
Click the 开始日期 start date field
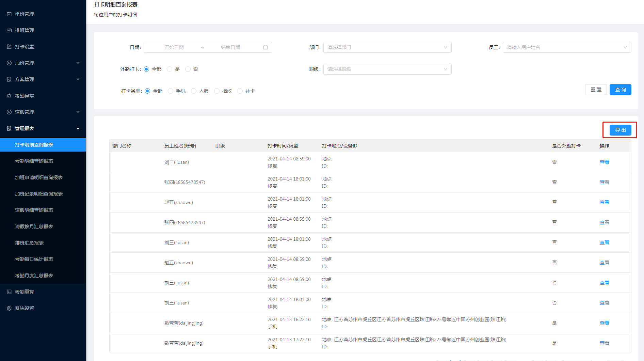[x=174, y=47]
